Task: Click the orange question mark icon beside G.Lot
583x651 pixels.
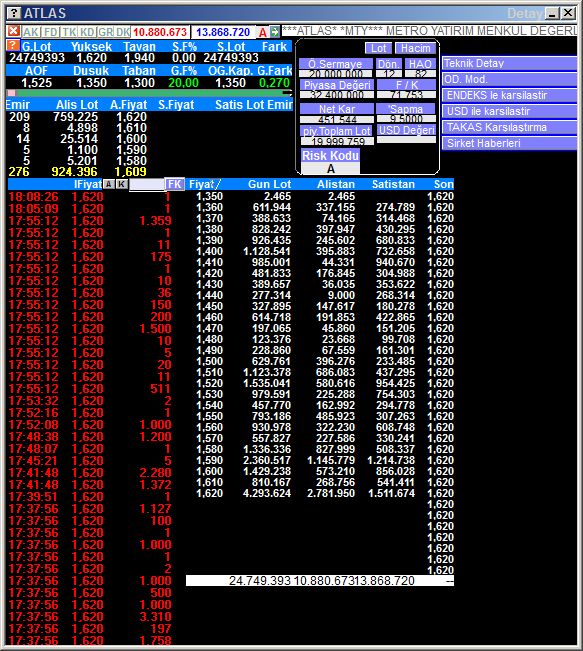Action: click(x=13, y=45)
